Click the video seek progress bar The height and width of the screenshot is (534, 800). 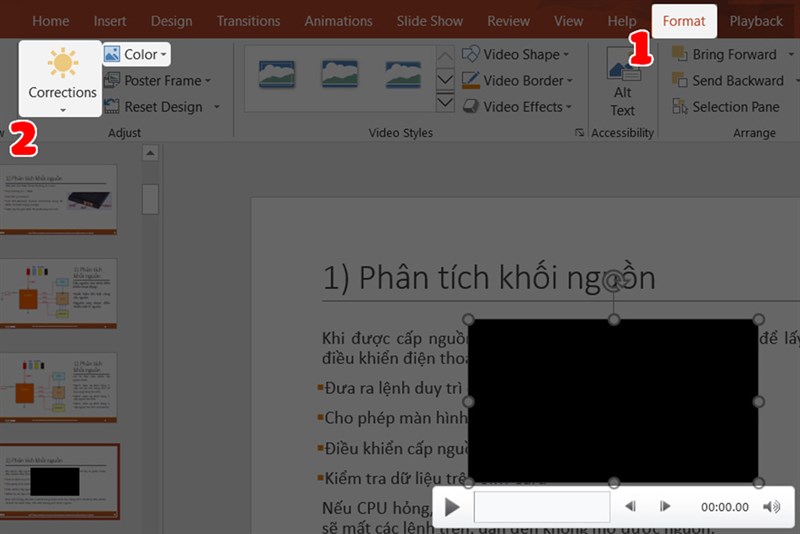pyautogui.click(x=541, y=507)
